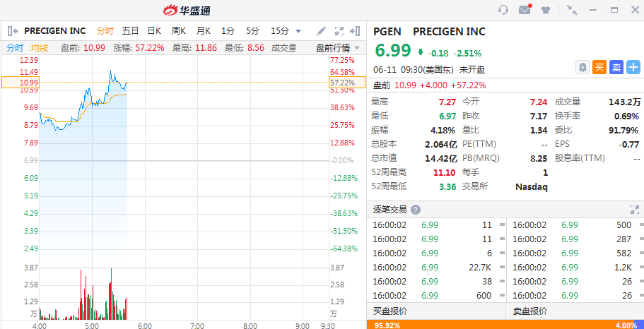Click the 成交量 value 143.2万
Viewport: 644px width, 329px height.
pyautogui.click(x=624, y=102)
